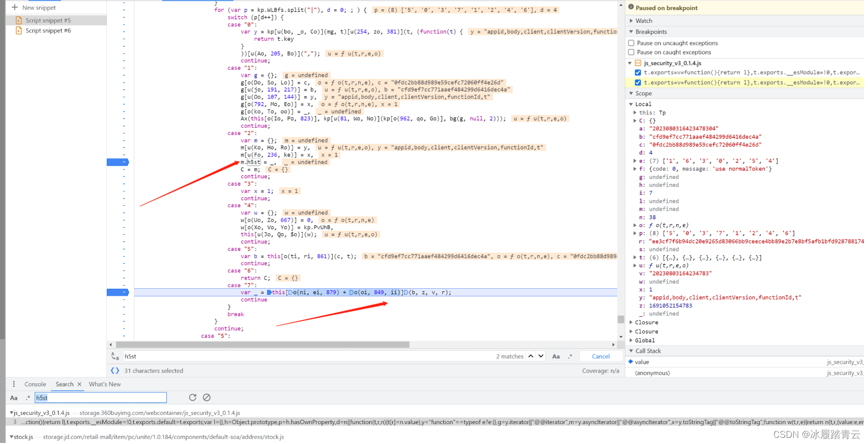Click js_security_v3_0.1.4.js breakpoint file icon
Screen dimensions: 868x444
(x=638, y=64)
